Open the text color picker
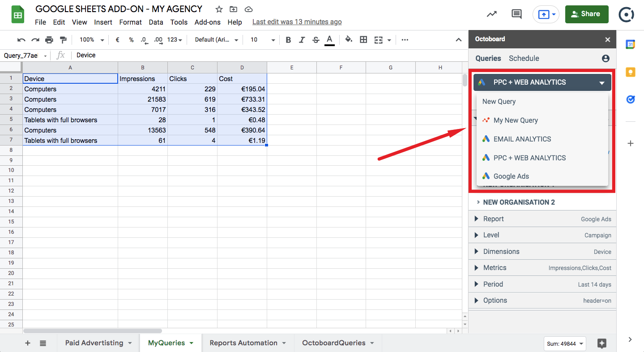 pos(329,40)
